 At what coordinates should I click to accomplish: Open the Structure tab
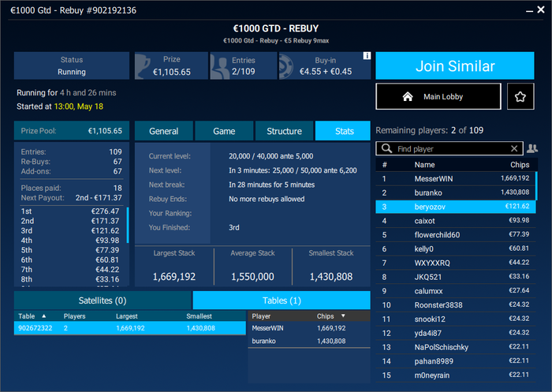284,131
